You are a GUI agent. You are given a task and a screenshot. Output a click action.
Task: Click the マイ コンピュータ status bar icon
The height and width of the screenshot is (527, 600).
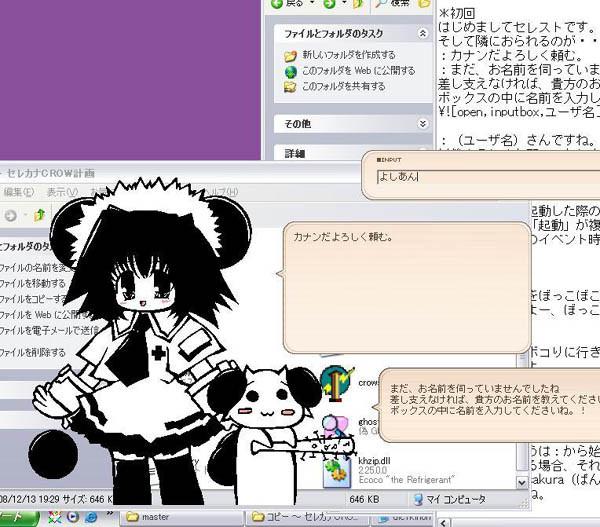pyautogui.click(x=418, y=499)
